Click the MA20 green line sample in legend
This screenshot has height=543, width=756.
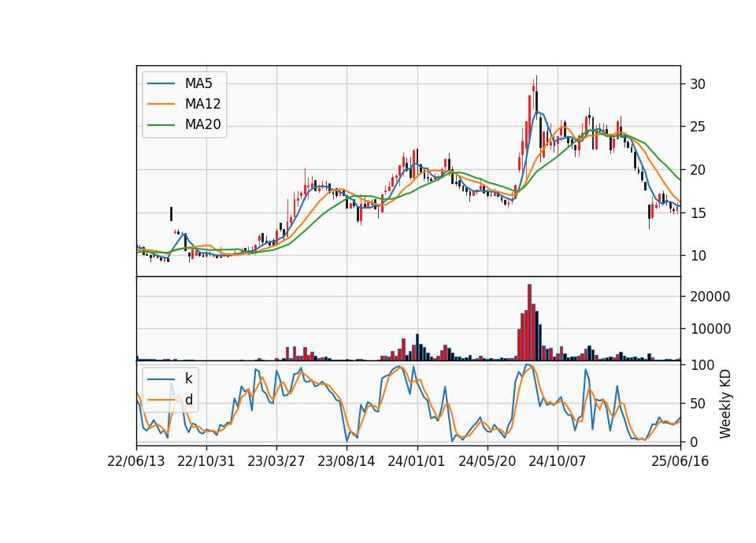click(161, 125)
